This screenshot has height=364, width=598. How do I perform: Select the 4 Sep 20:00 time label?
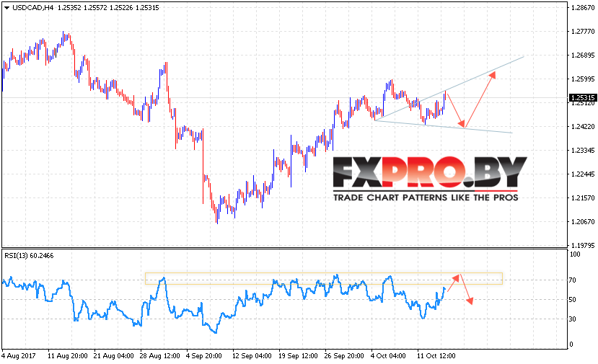tap(204, 355)
